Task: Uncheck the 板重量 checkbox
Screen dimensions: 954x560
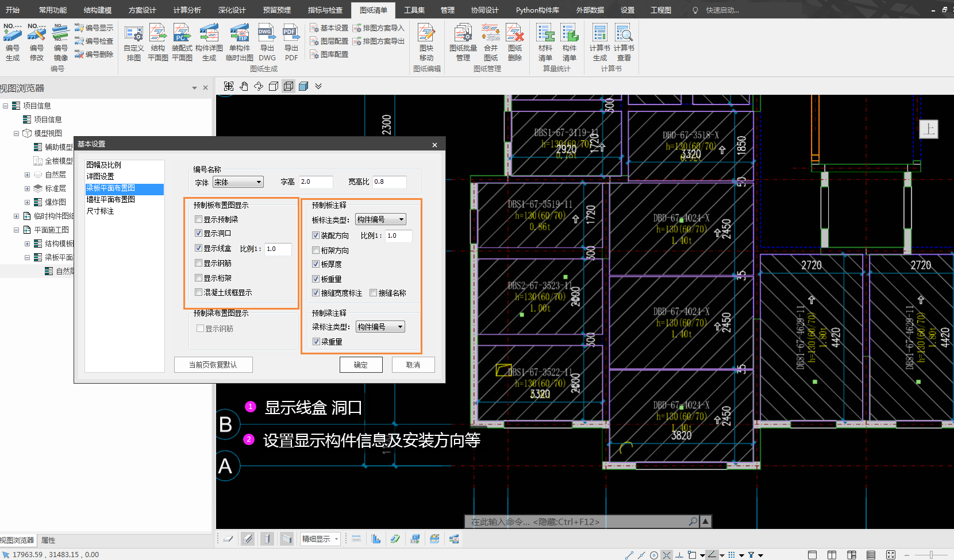Action: click(x=316, y=279)
